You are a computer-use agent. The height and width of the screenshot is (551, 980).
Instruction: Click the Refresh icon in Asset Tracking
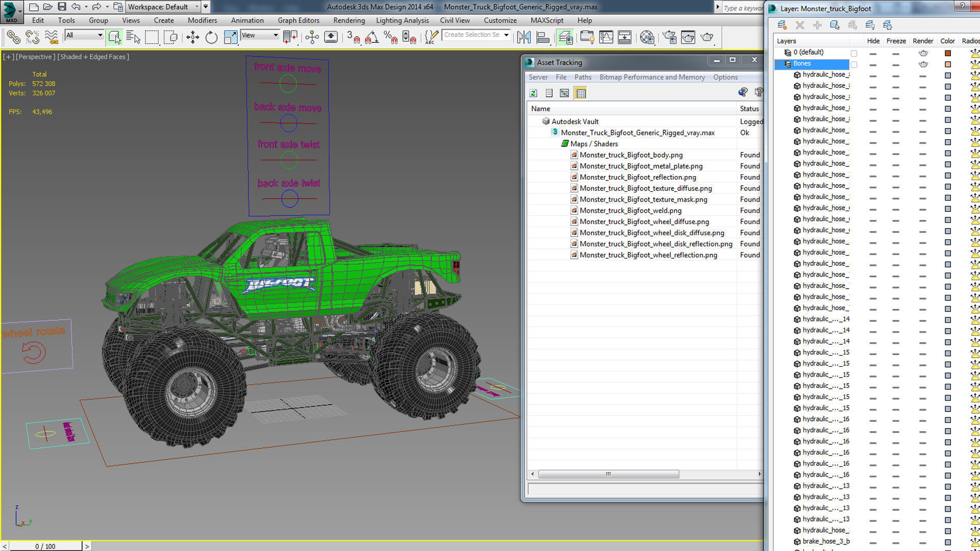point(533,93)
